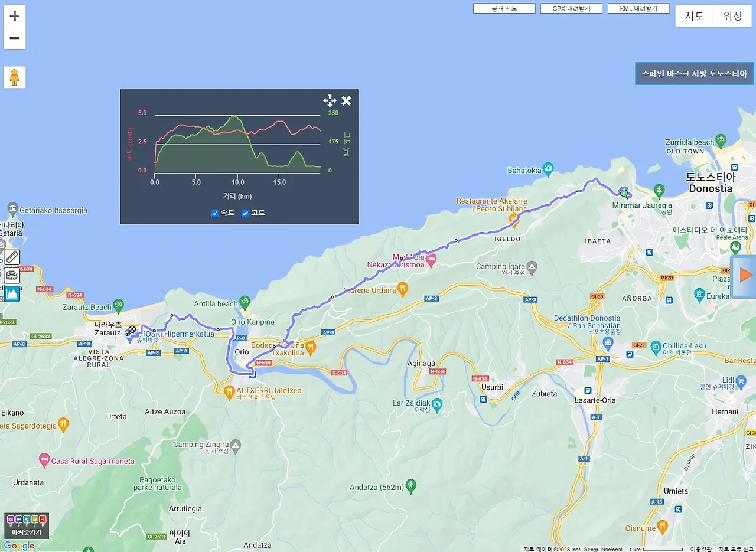
Task: Open the Casa Rural Sagarmaneta lodging pin
Action: click(44, 459)
